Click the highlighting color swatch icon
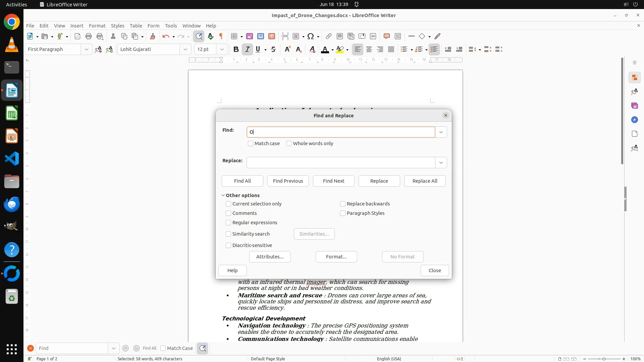 click(x=340, y=50)
